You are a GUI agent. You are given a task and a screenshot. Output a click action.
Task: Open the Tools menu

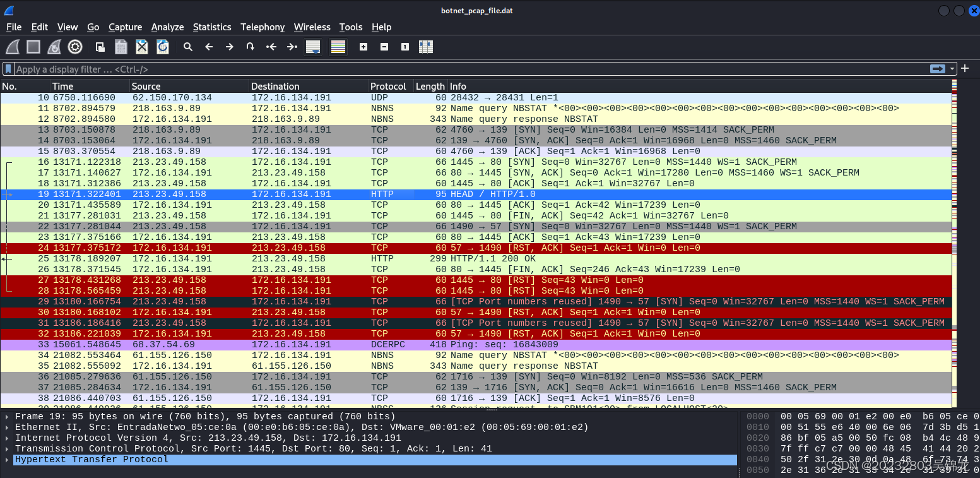click(351, 27)
